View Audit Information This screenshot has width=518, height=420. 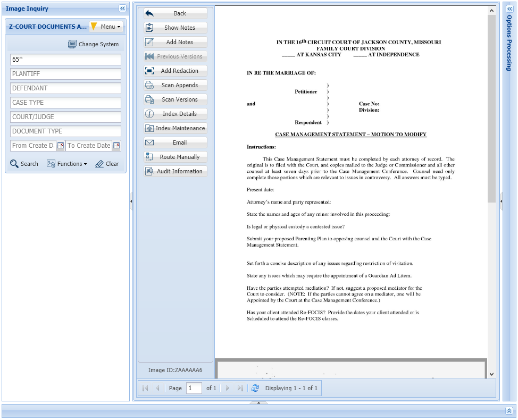[175, 171]
